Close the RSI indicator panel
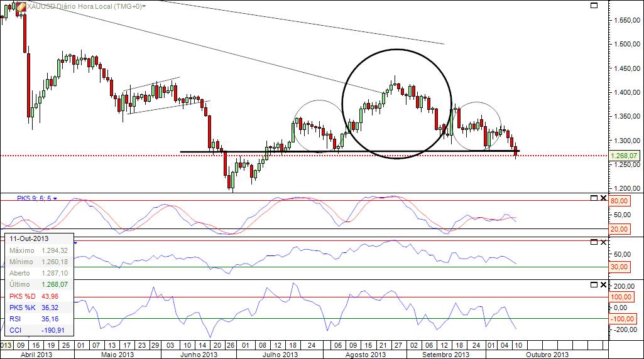 click(x=603, y=242)
